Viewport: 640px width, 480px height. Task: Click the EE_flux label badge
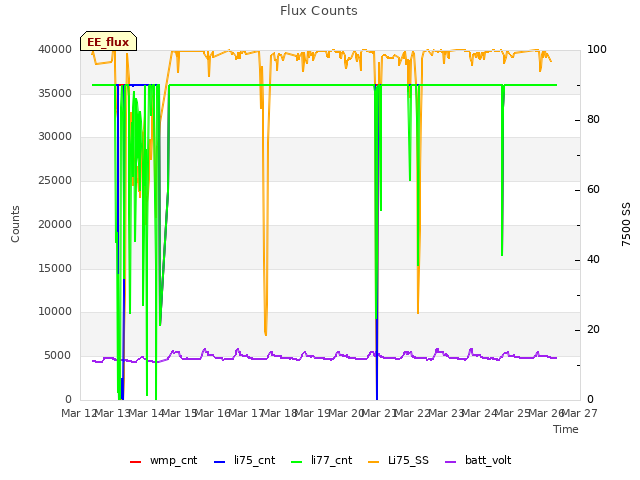click(x=108, y=41)
